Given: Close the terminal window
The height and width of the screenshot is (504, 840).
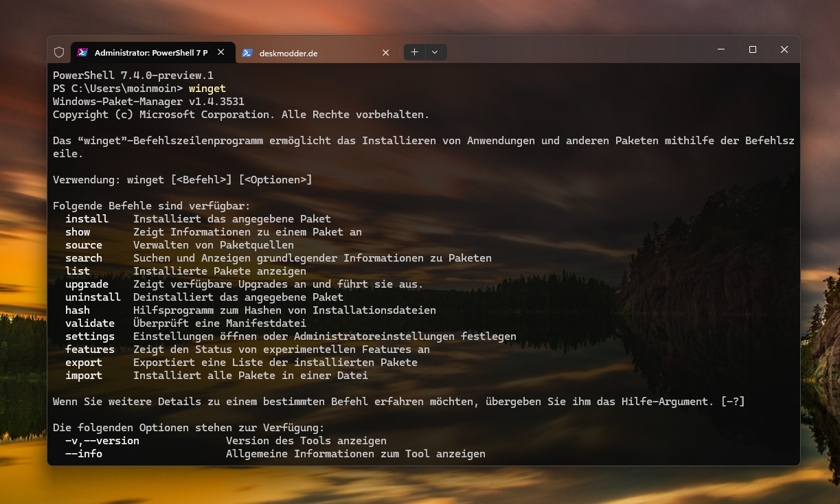Looking at the screenshot, I should [x=784, y=49].
